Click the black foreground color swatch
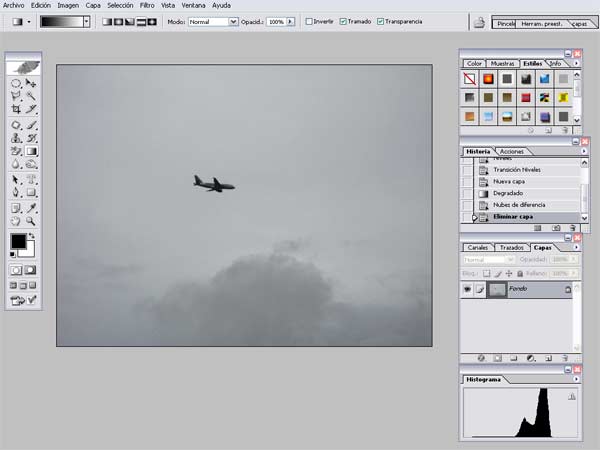 [x=18, y=241]
